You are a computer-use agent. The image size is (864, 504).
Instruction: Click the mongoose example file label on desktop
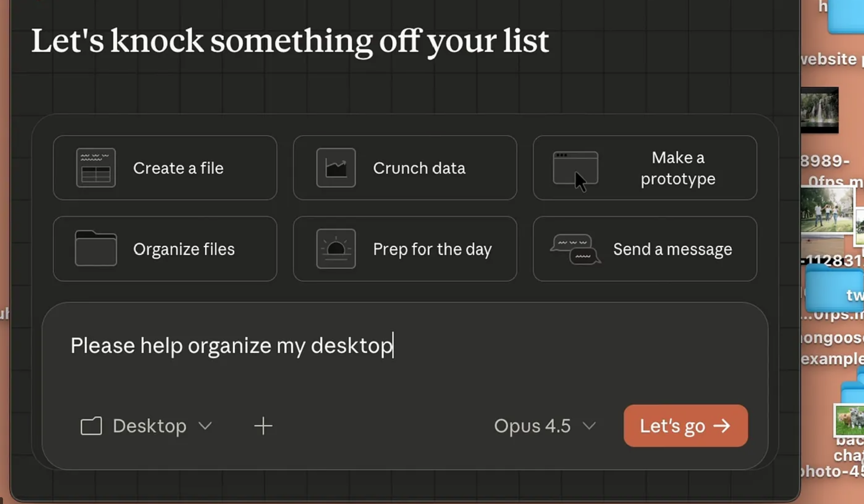[833, 348]
